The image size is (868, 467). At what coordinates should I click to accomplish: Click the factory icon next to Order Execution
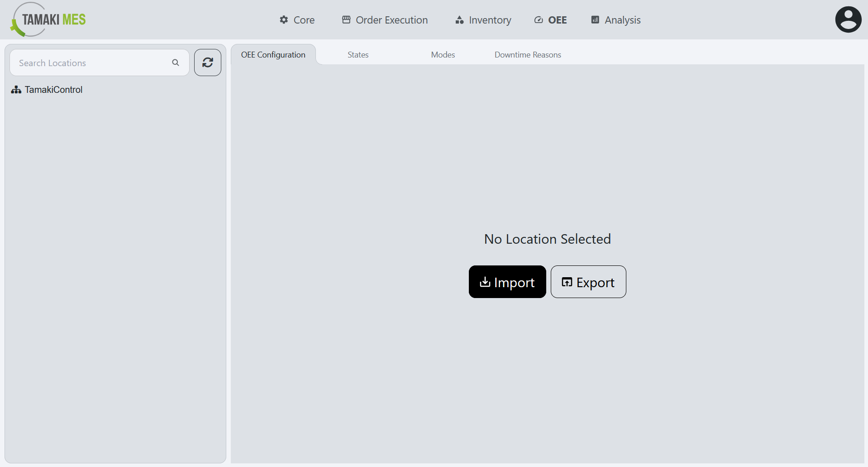coord(346,19)
